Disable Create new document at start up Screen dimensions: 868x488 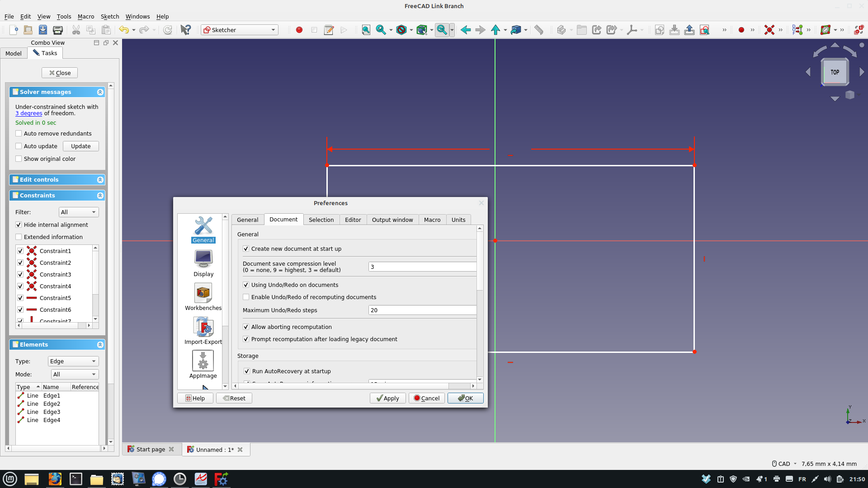pos(246,249)
